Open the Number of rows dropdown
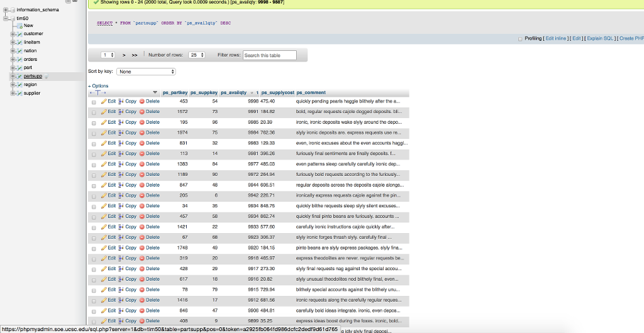Screen dimensions: 644x333 click(x=197, y=55)
